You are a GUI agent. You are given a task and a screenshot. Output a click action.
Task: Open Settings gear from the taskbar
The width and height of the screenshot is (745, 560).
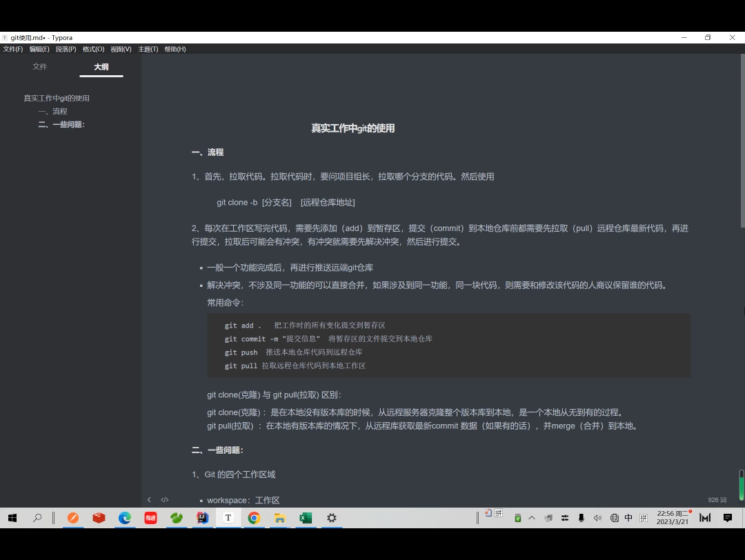[332, 518]
